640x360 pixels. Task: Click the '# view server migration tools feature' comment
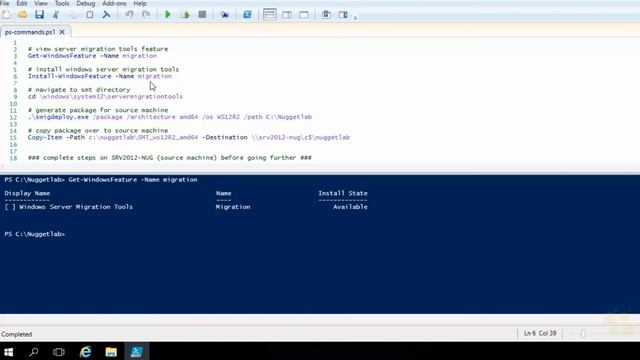98,49
